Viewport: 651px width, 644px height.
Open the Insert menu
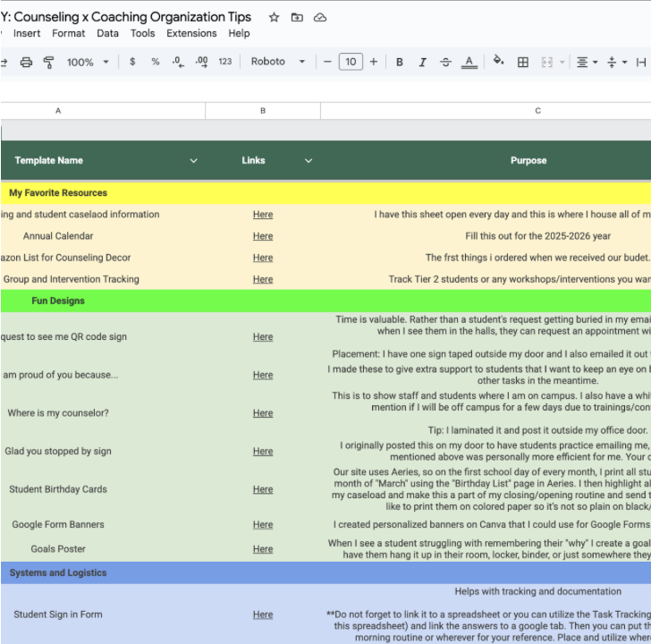tap(27, 33)
